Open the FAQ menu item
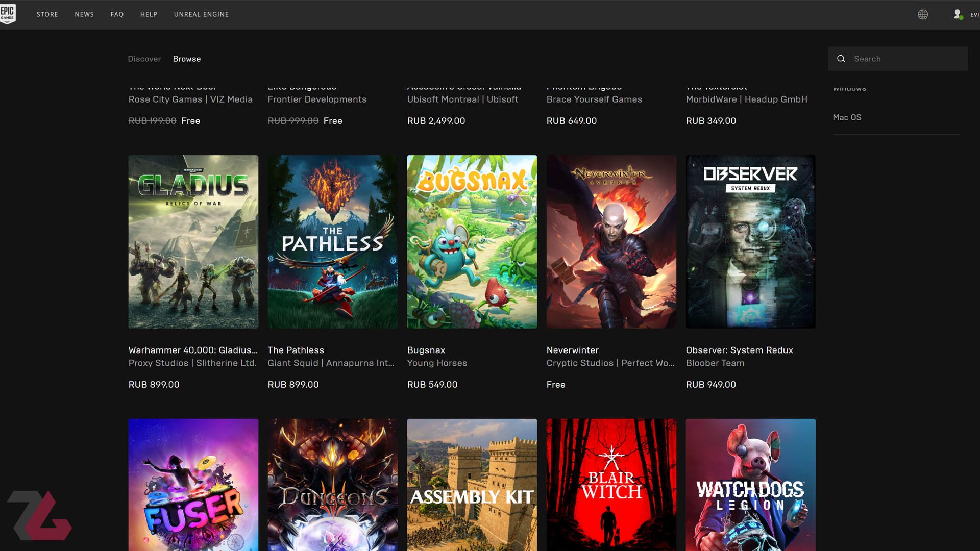 117,14
